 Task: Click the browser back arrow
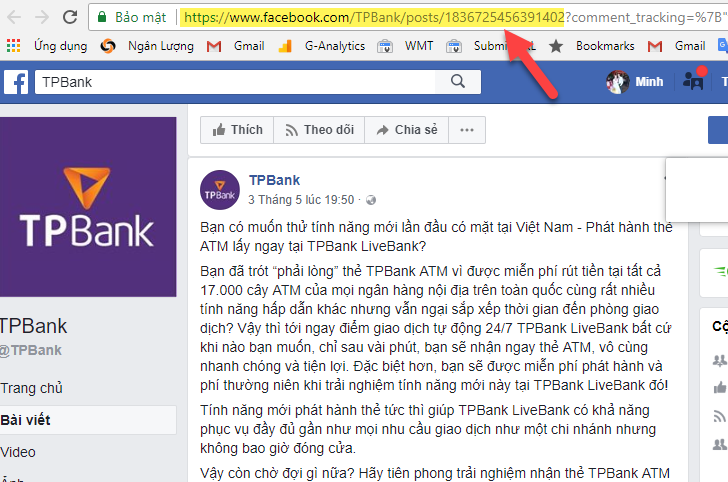click(14, 18)
